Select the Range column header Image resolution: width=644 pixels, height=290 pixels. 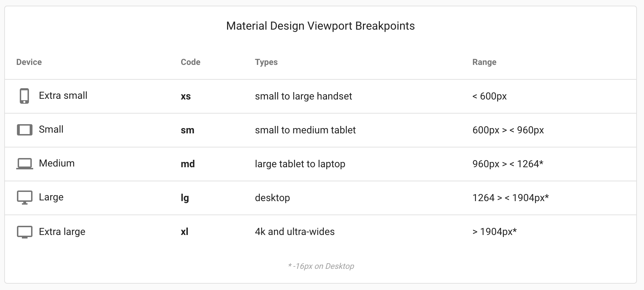pos(484,62)
